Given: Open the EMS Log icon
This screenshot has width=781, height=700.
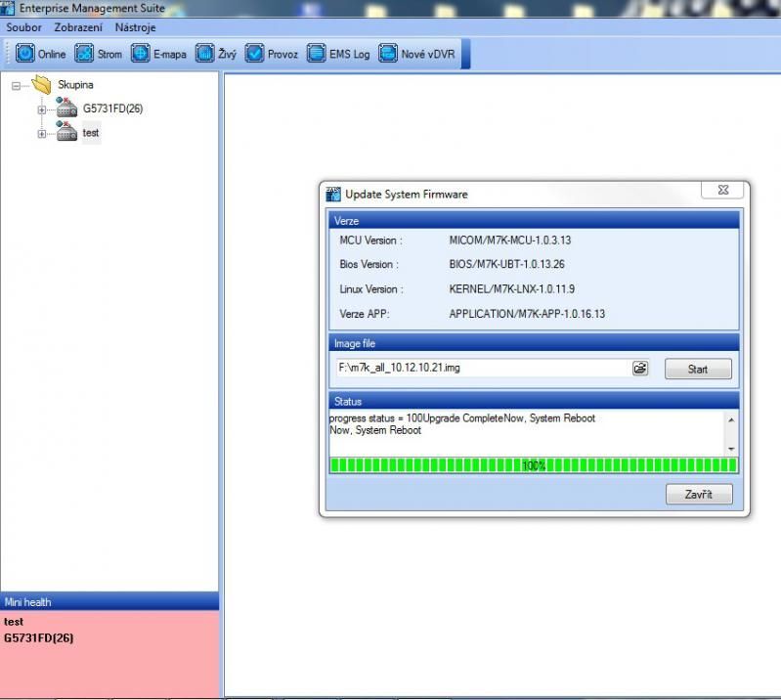Looking at the screenshot, I should pyautogui.click(x=317, y=54).
